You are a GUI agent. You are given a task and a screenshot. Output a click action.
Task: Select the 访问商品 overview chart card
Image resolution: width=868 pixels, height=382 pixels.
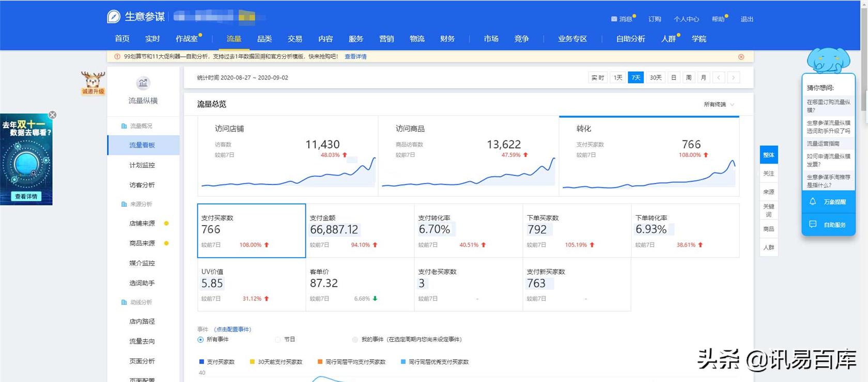coord(469,156)
